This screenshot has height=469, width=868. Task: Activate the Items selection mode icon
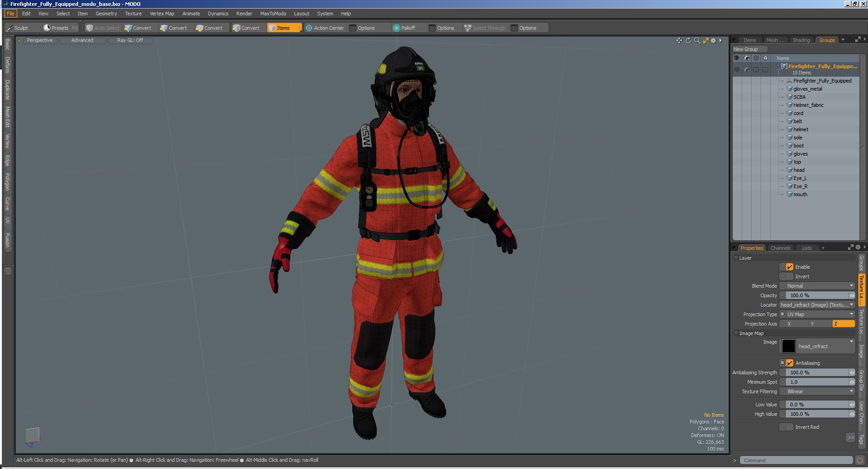pyautogui.click(x=272, y=28)
